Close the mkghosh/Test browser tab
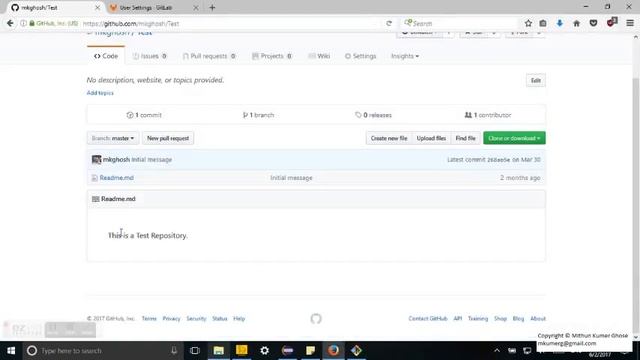640x360 pixels. tap(97, 7)
